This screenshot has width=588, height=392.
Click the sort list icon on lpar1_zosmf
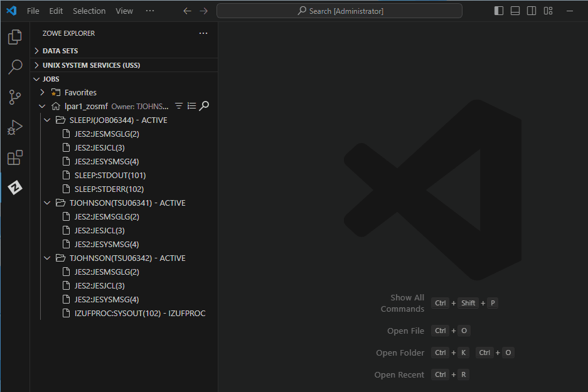pos(191,106)
